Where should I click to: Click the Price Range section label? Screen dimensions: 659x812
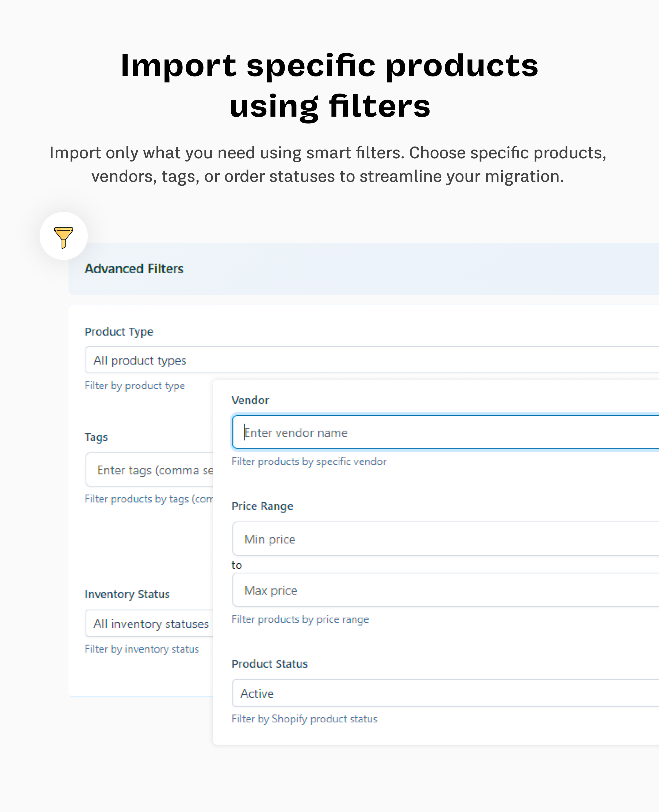[262, 506]
